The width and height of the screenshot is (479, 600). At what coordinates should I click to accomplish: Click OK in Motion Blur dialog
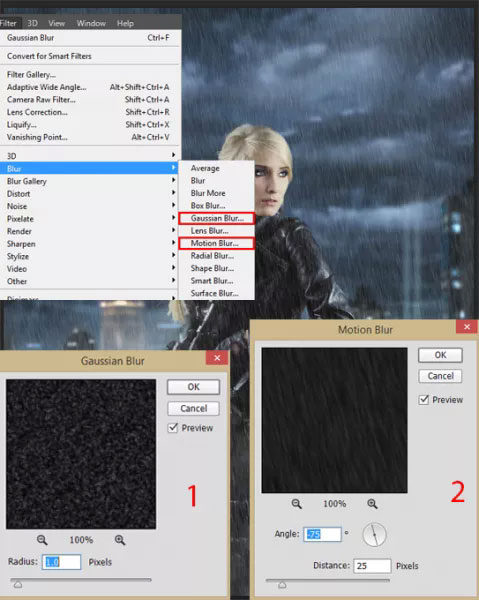click(x=440, y=355)
